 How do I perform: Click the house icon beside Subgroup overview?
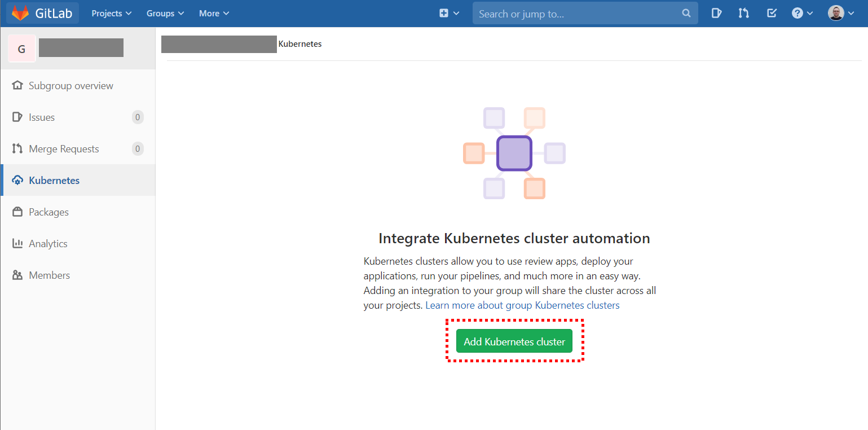(x=17, y=86)
